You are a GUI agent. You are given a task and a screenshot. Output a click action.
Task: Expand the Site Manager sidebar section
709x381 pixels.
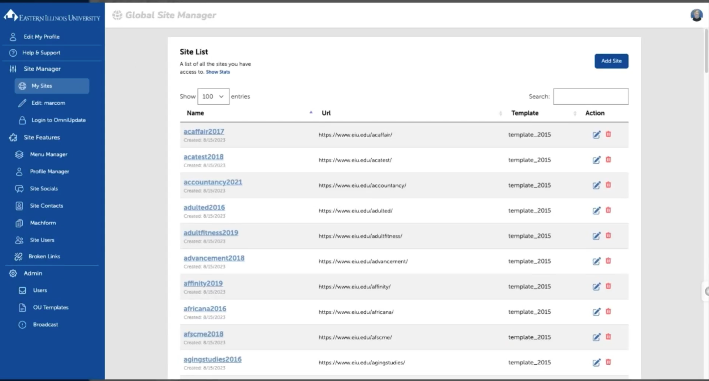[42, 69]
